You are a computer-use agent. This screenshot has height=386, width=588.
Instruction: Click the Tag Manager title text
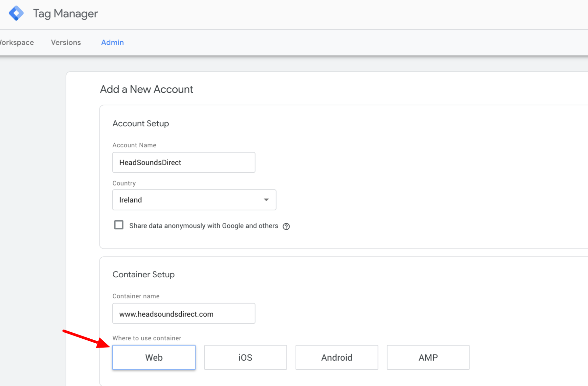point(65,14)
